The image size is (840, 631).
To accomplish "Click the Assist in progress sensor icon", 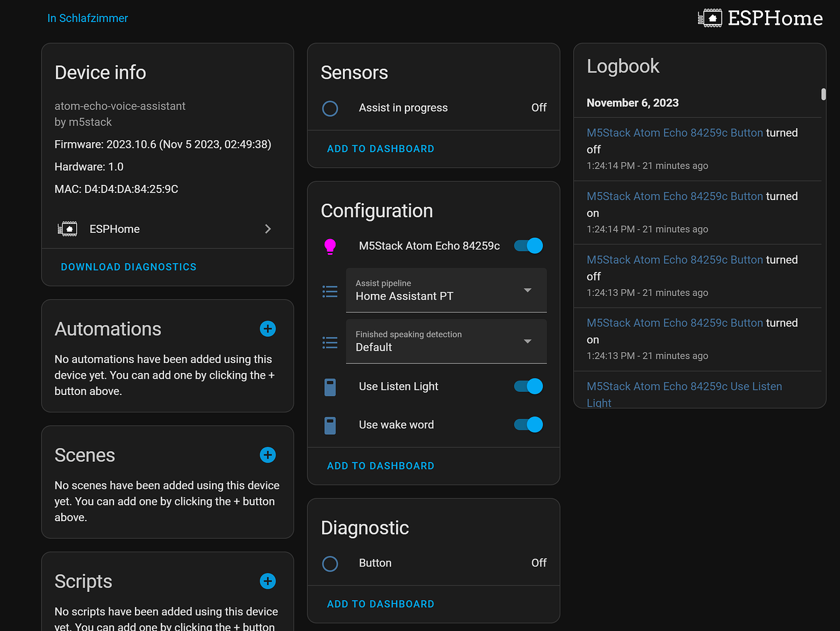I will 330,108.
